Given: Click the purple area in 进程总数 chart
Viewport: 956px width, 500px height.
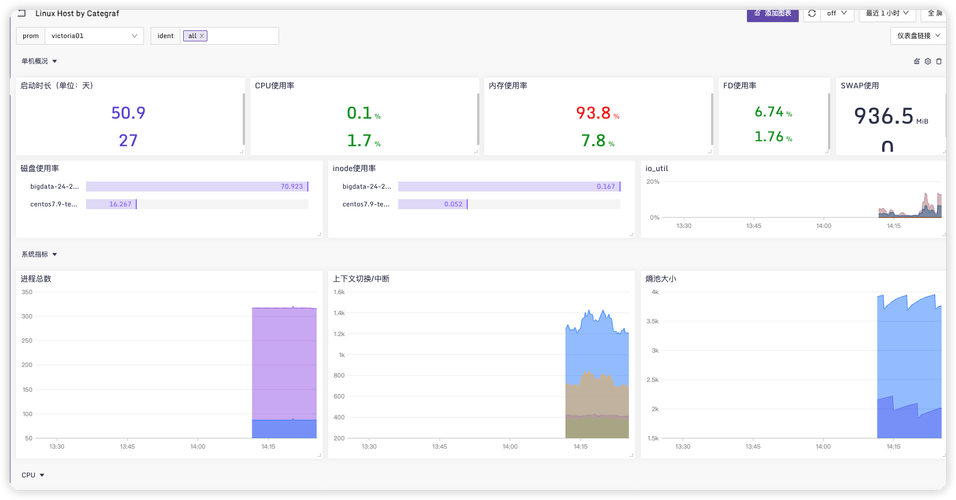Looking at the screenshot, I should (284, 363).
